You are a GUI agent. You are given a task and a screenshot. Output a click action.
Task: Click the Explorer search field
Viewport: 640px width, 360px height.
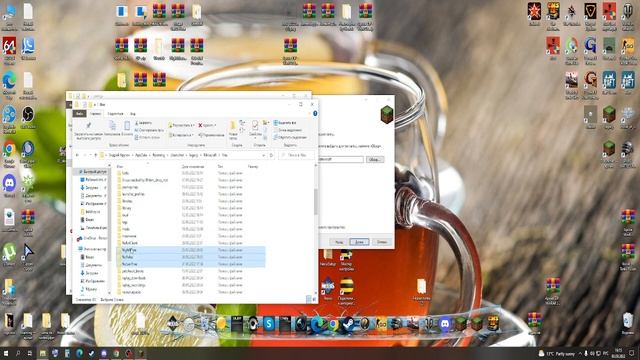tap(296, 155)
